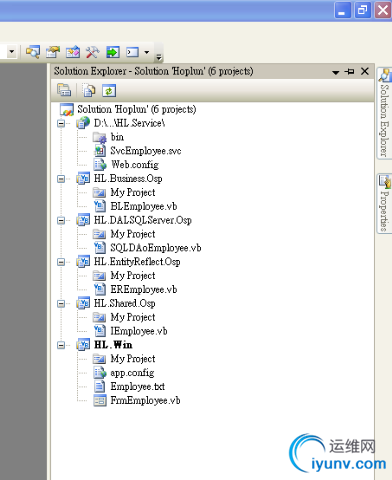Select the D:\...\HL.Service\ web project
Viewport: 392px width, 480px height.
(129, 123)
